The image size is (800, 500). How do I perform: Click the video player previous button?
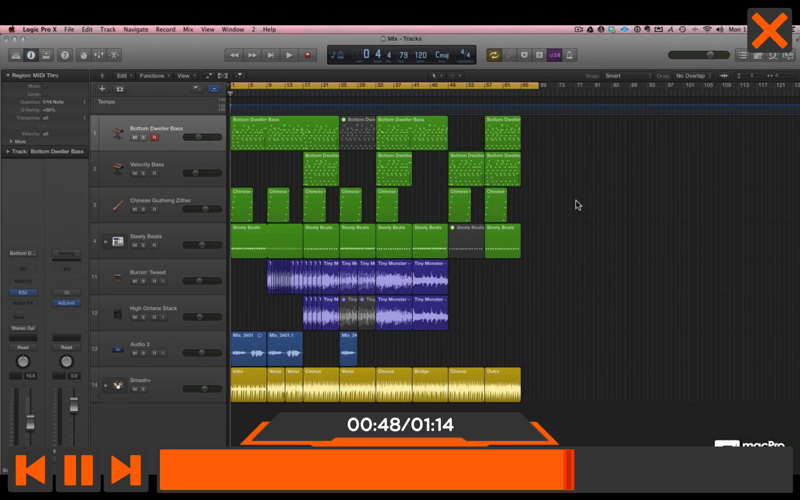(30, 469)
